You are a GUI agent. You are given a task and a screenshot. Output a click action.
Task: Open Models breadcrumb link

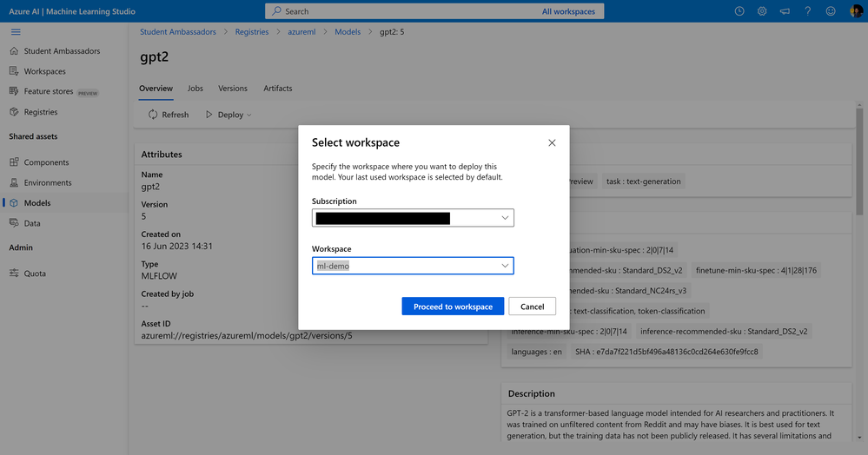click(x=348, y=32)
